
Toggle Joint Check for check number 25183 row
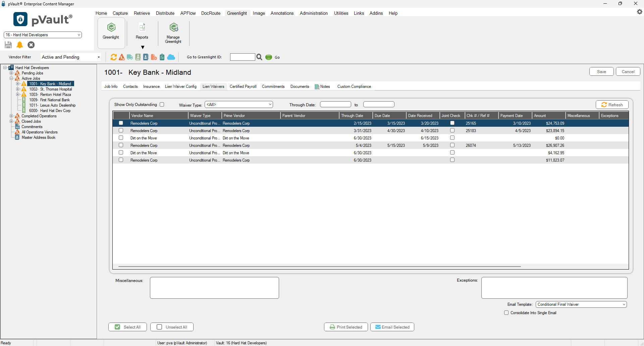coord(452,130)
